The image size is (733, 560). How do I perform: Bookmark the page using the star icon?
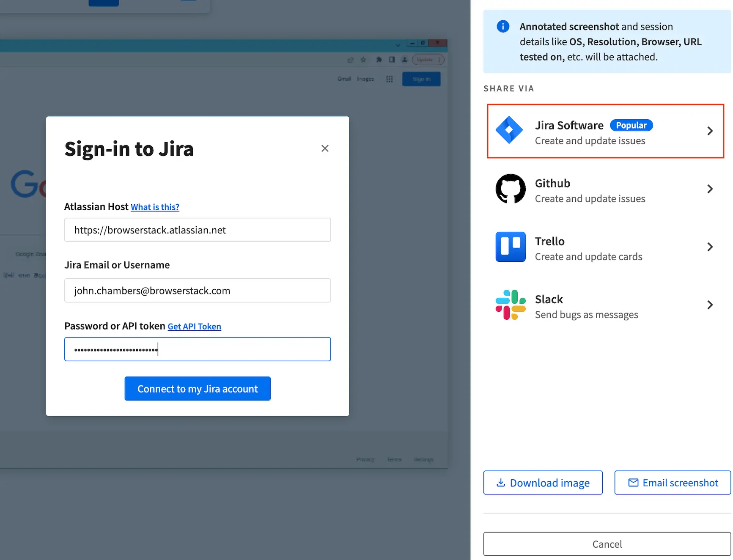(363, 60)
